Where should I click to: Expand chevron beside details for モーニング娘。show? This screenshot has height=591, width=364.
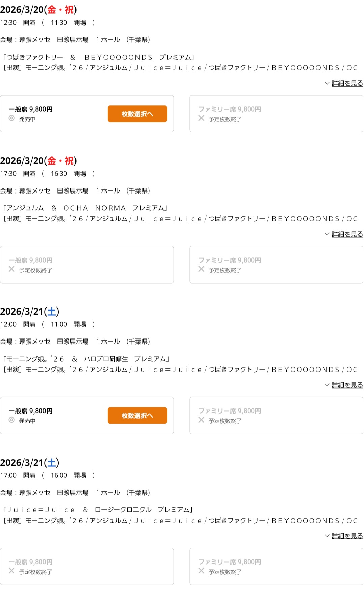327,385
